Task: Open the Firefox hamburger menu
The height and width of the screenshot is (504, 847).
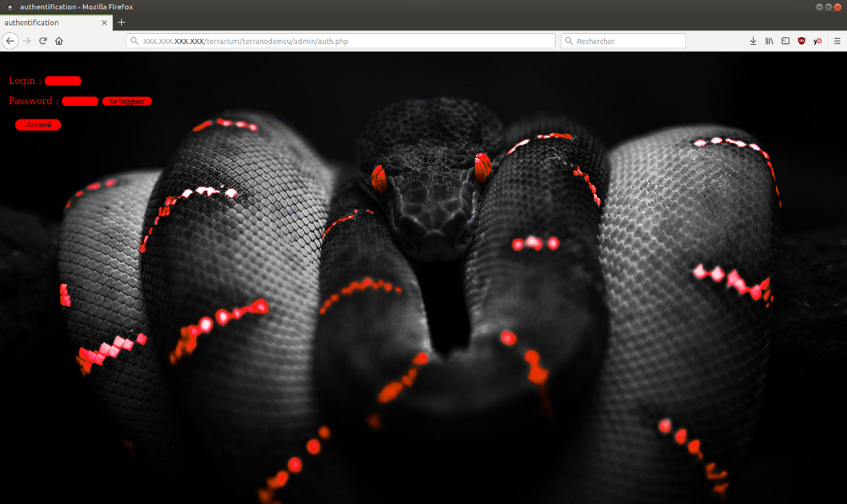Action: 837,41
